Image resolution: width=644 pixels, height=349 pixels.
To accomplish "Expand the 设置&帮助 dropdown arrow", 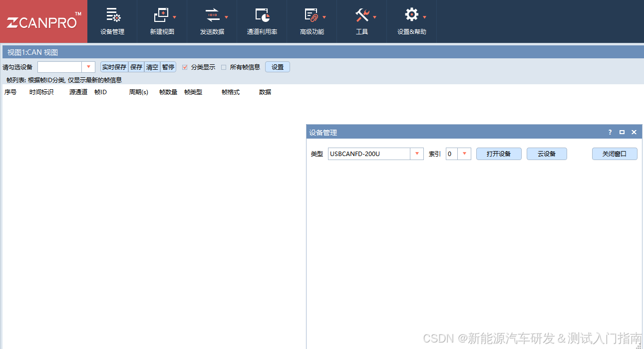I will 424,17.
